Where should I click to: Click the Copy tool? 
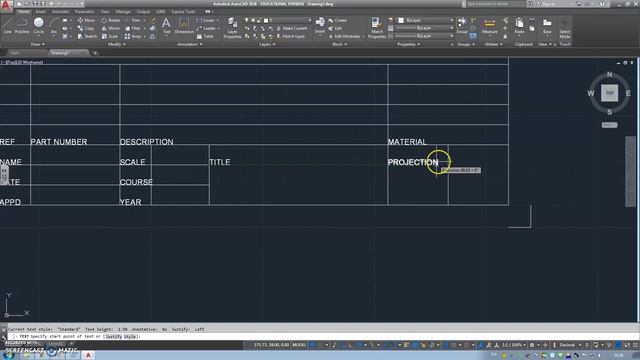point(86,28)
